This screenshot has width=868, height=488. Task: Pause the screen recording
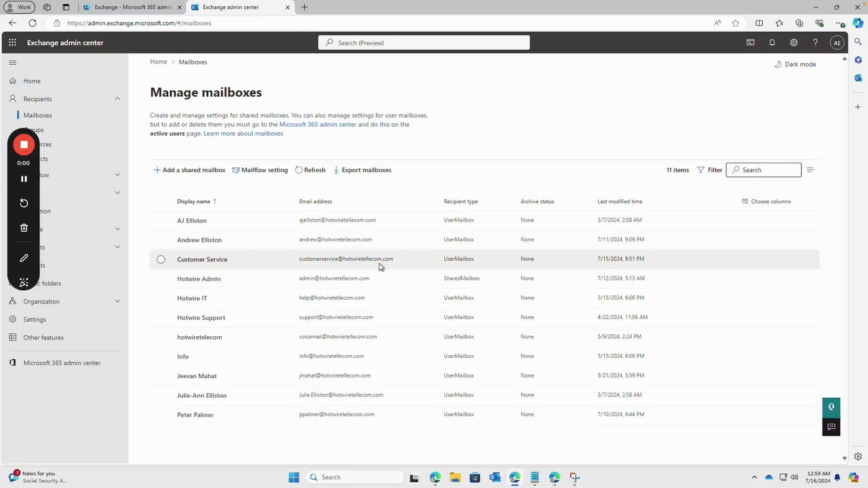[x=24, y=179]
